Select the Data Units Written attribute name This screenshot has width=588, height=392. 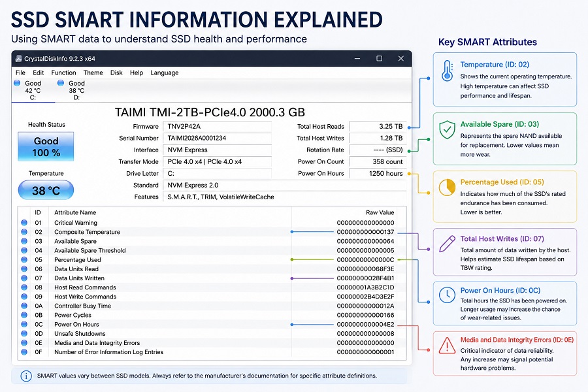tap(79, 278)
